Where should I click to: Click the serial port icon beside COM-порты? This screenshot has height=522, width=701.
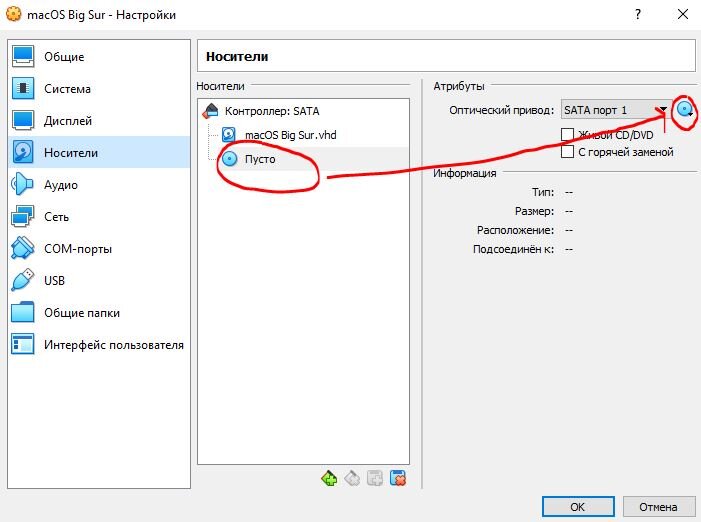click(x=23, y=248)
